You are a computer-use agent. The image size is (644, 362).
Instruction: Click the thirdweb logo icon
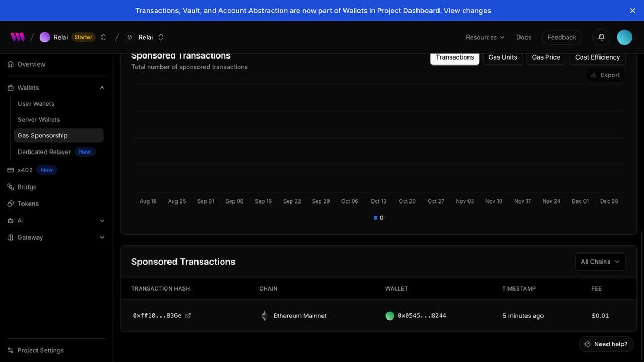pos(18,37)
